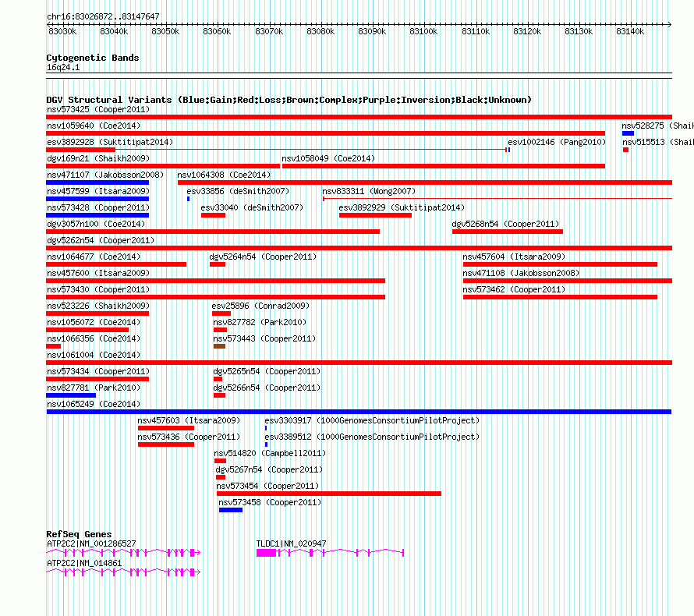Click the red nsv573454 loss bar
694x616 pixels.
[329, 494]
